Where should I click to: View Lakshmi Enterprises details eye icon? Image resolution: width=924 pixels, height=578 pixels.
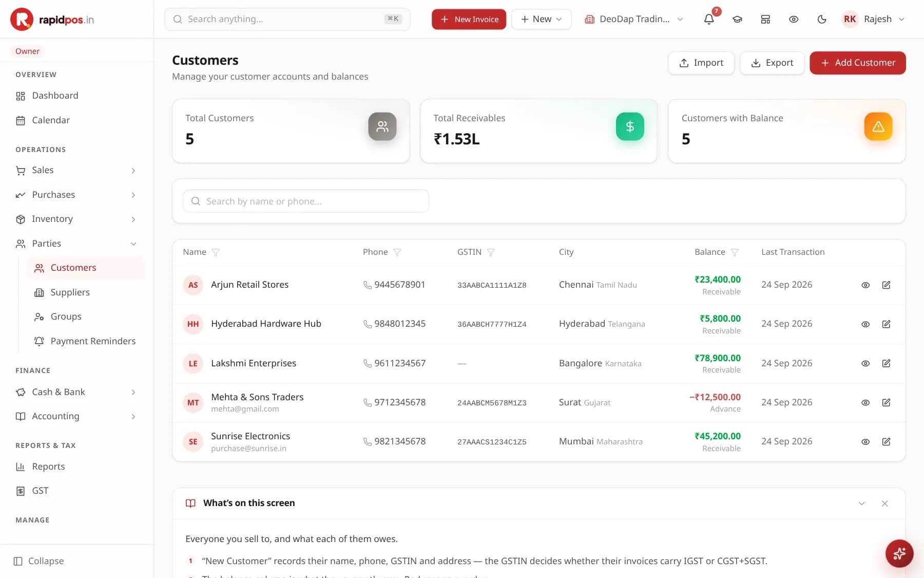click(865, 363)
